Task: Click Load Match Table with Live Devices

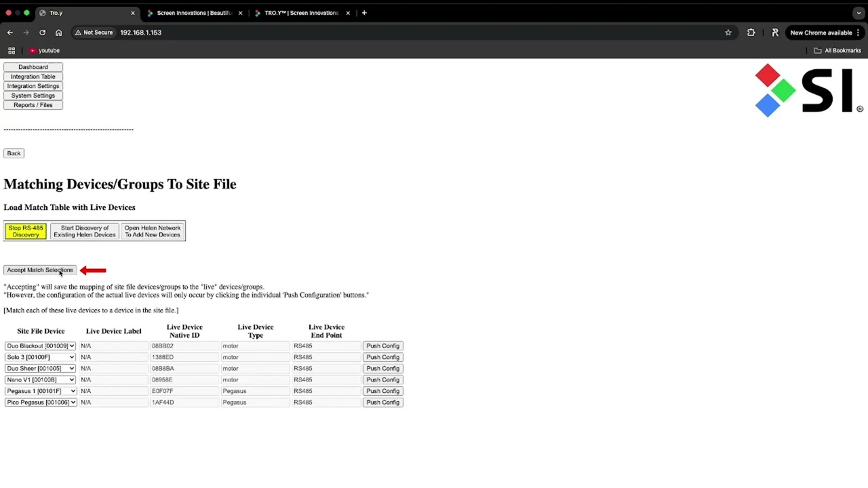Action: tap(69, 207)
